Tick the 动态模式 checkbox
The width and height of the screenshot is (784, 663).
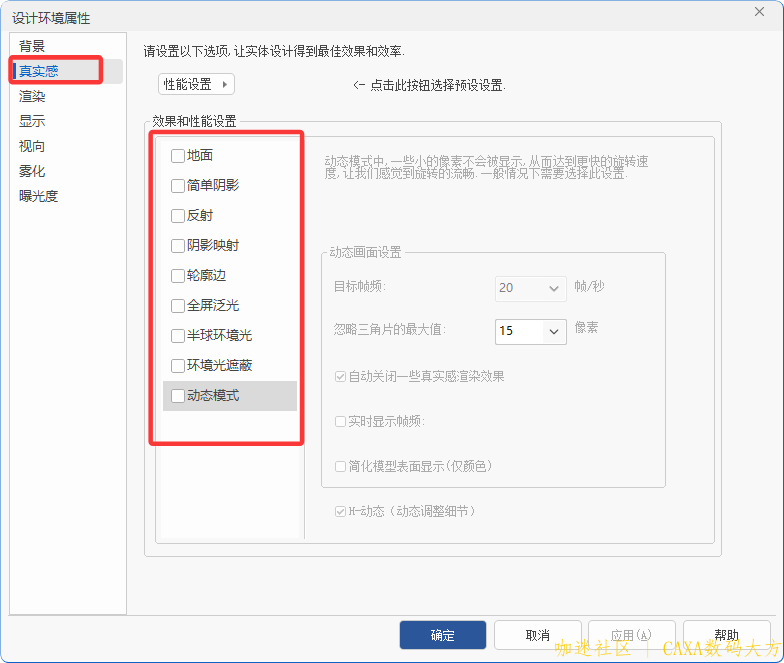click(x=178, y=396)
